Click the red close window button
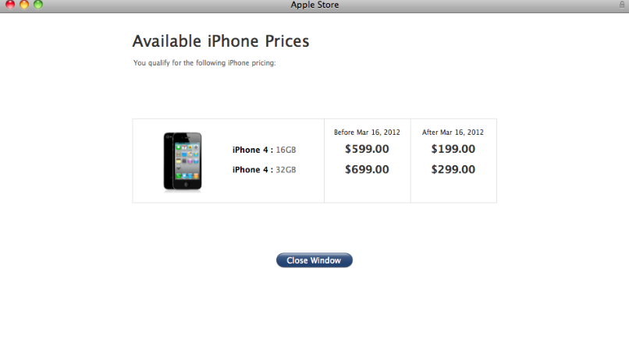 coord(10,5)
